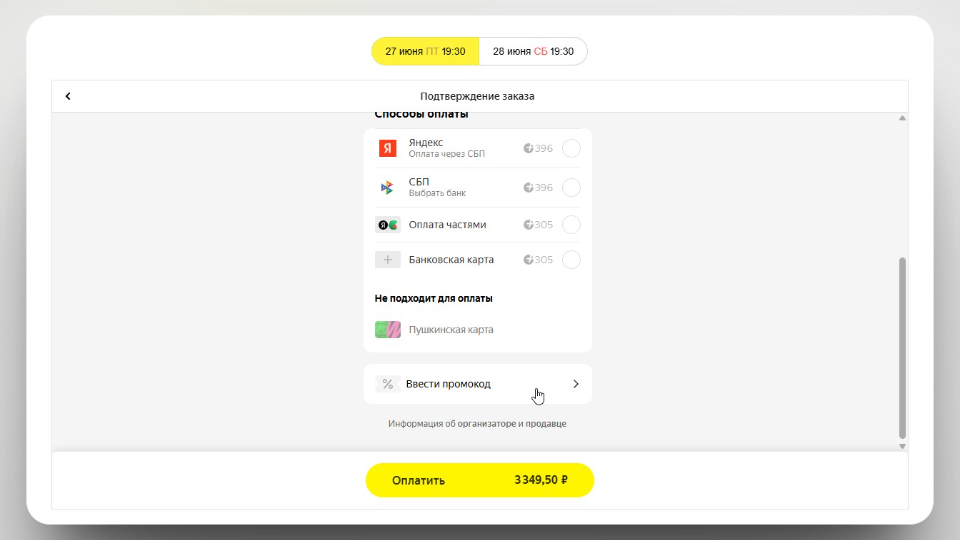
Task: Click the cashback 305 badge for Банковская карта
Action: 538,260
